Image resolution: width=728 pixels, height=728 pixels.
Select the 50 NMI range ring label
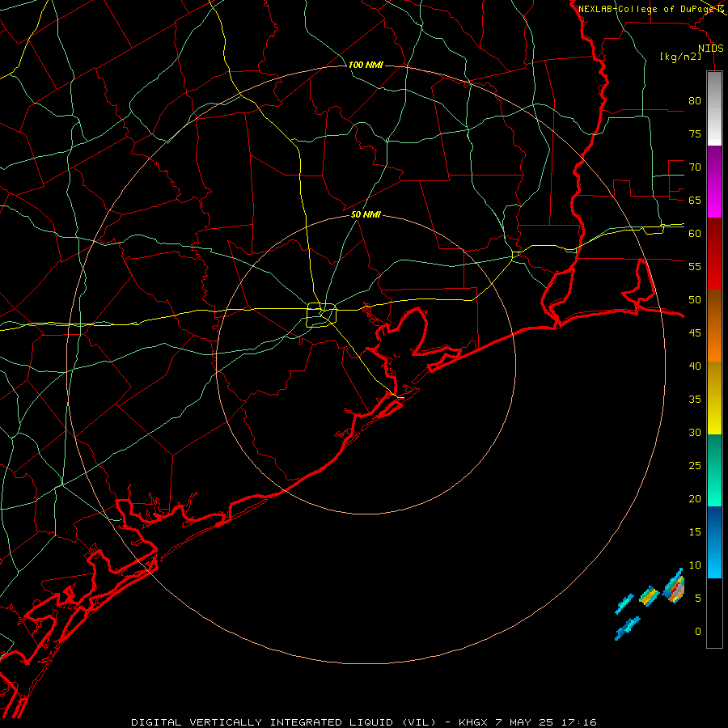(366, 214)
